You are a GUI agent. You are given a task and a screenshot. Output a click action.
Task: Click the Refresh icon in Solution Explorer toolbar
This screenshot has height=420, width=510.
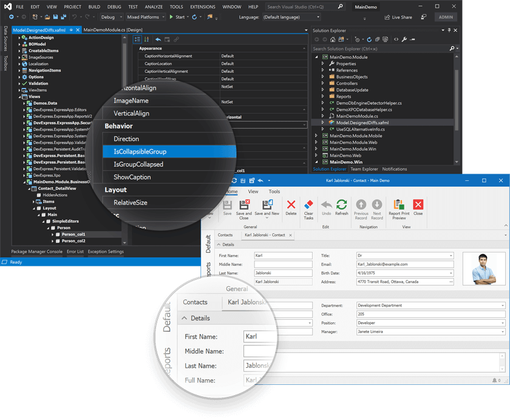pyautogui.click(x=369, y=39)
